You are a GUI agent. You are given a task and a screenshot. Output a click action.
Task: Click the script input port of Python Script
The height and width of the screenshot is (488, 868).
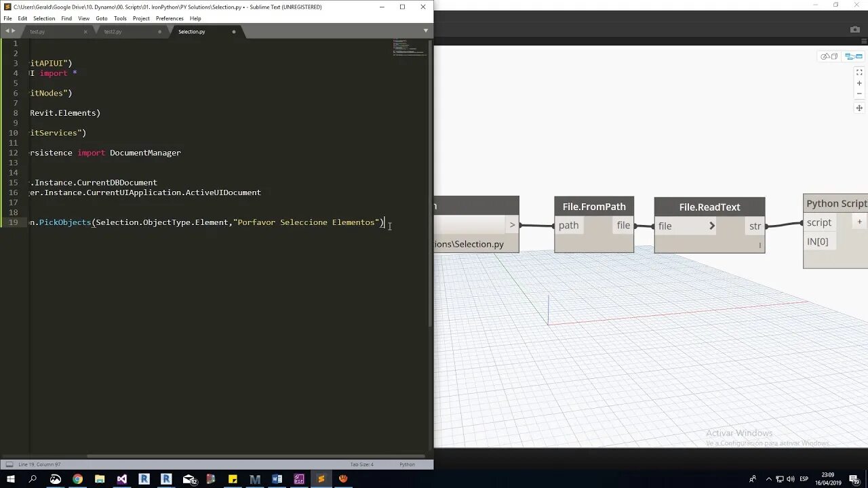point(818,222)
